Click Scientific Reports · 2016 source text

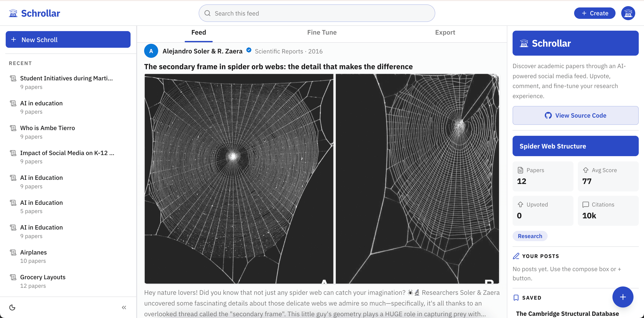coord(288,51)
